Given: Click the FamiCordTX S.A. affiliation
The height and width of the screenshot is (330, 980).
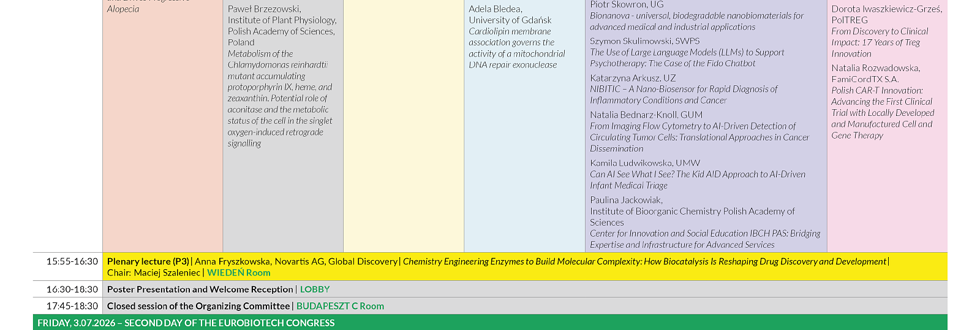Looking at the screenshot, I should 865,79.
